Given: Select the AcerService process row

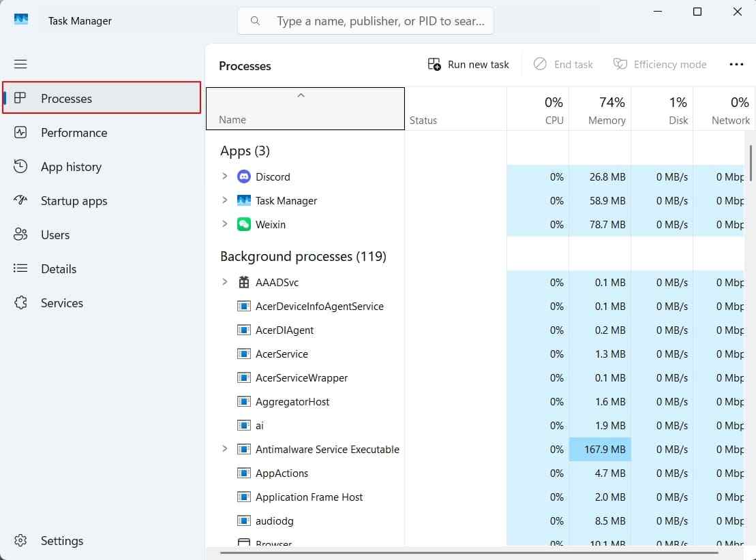Looking at the screenshot, I should click(475, 354).
